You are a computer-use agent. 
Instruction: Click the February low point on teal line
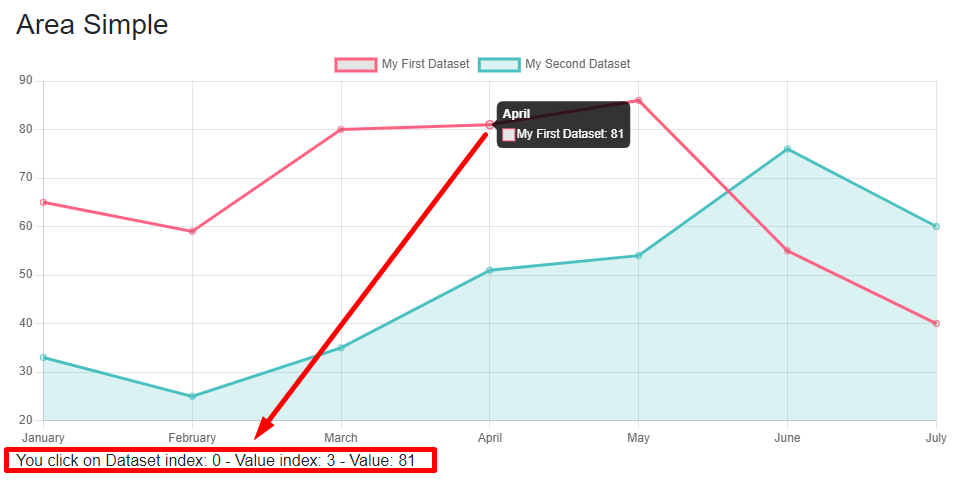(192, 396)
